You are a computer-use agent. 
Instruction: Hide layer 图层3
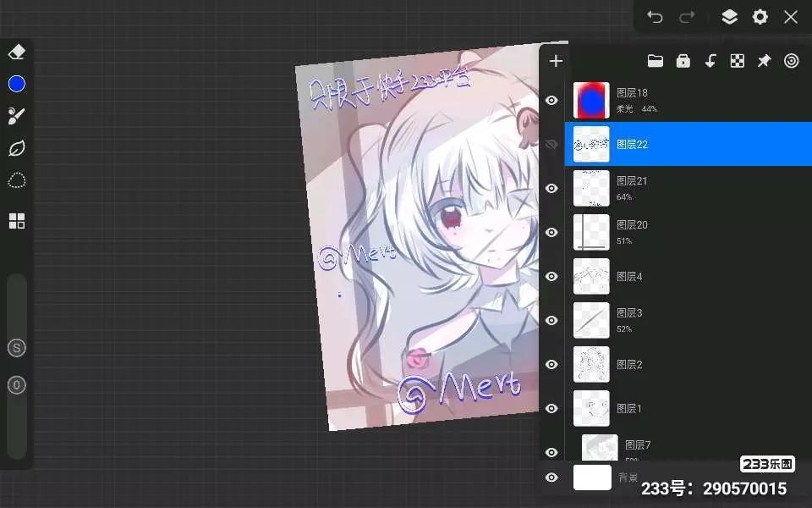tap(551, 320)
